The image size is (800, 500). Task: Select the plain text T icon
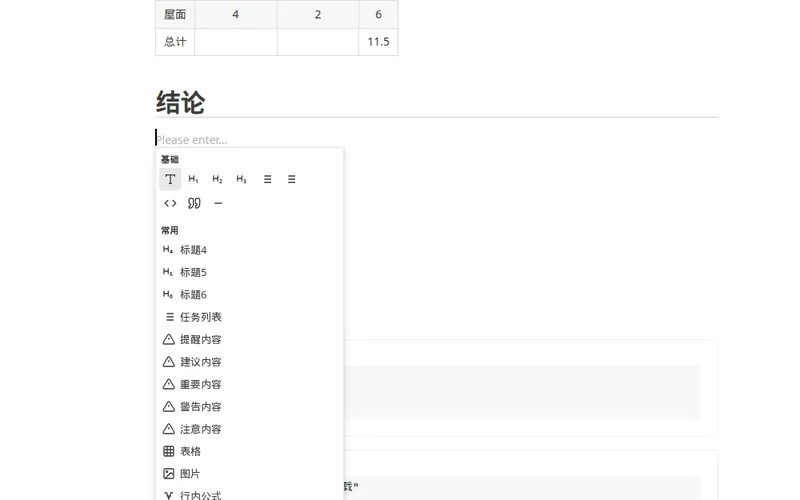(170, 179)
